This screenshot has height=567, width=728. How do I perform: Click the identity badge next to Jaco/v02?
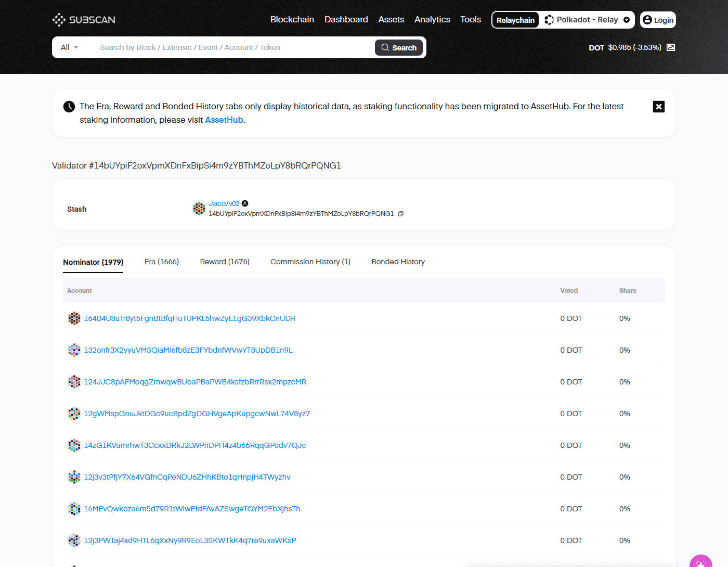pyautogui.click(x=245, y=203)
